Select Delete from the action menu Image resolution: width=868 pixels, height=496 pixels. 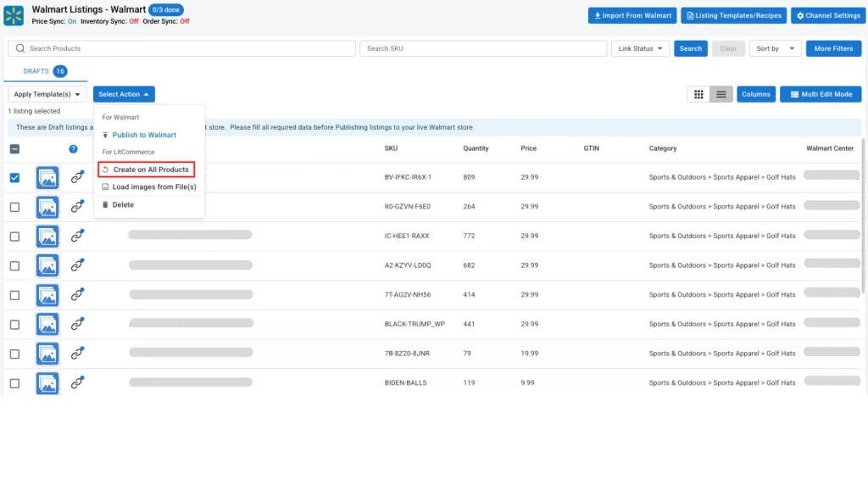pyautogui.click(x=119, y=205)
